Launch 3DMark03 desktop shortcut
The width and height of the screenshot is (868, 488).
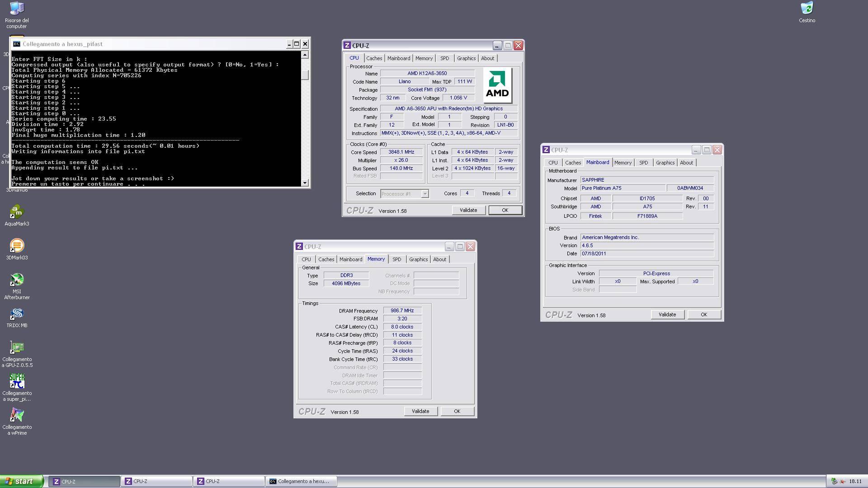pyautogui.click(x=17, y=249)
